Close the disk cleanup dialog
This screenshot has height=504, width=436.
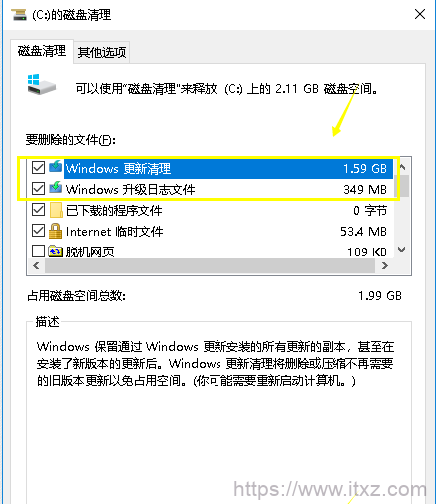(420, 14)
